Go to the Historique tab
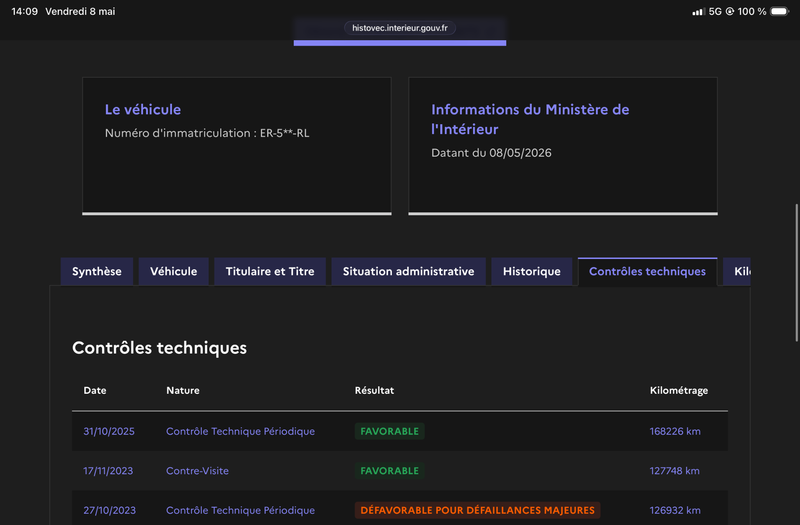The image size is (800, 525). pos(532,271)
